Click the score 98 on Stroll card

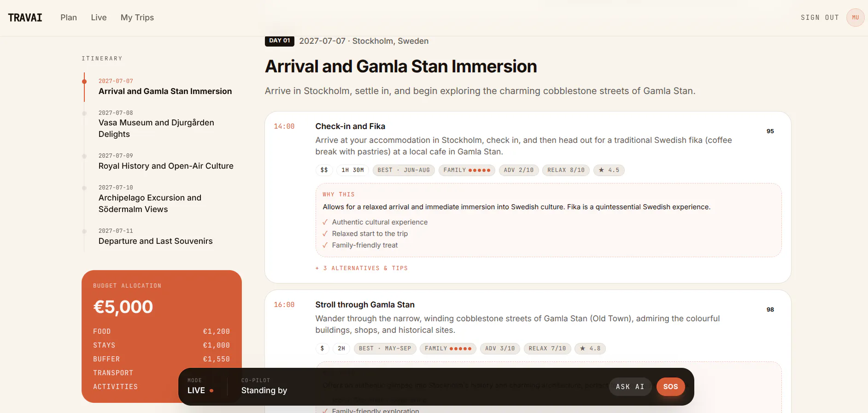tap(770, 310)
